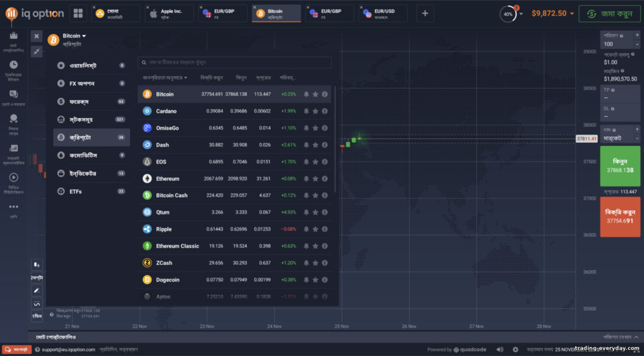Viewport: 644px width, 356px height.
Task: Open the chart type candles icon
Action: click(x=36, y=264)
